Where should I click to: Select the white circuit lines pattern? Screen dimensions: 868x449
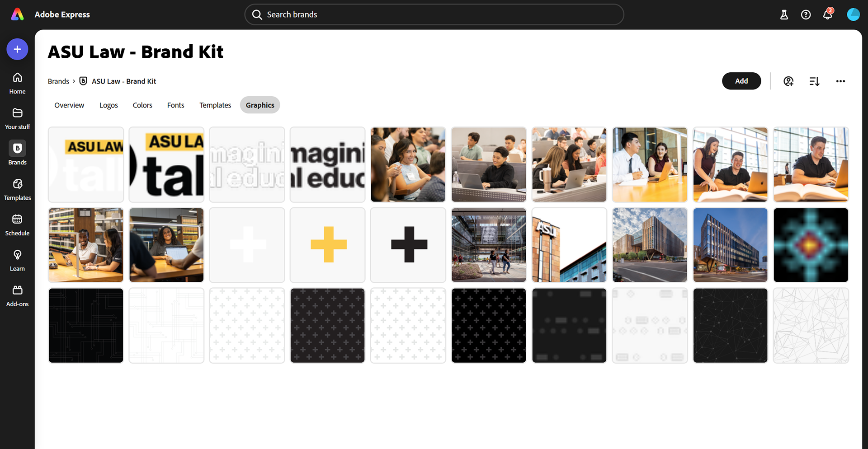click(166, 326)
